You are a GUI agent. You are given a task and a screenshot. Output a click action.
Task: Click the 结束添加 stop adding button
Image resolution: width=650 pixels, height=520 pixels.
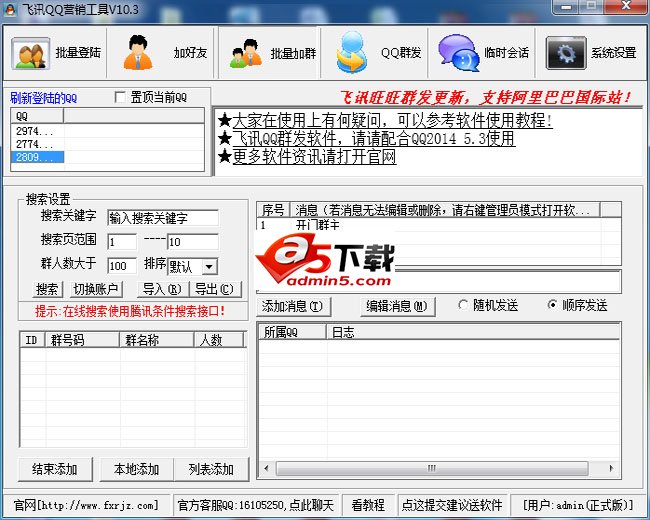point(55,469)
